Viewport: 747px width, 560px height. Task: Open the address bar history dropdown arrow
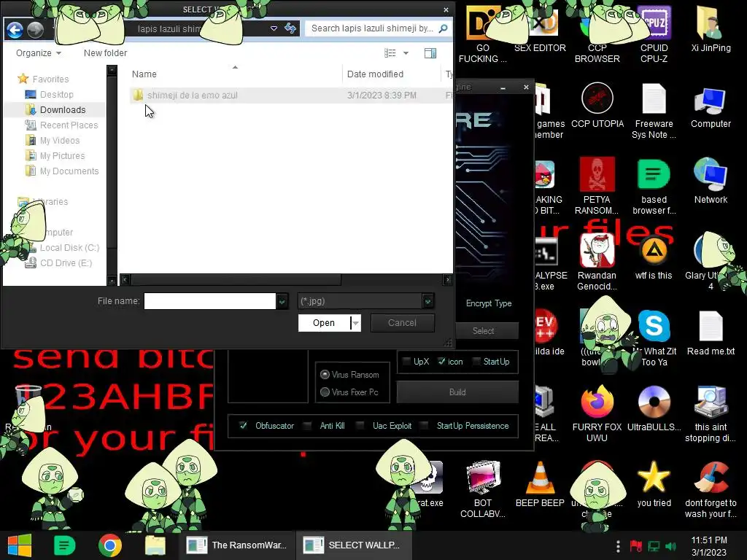274,28
